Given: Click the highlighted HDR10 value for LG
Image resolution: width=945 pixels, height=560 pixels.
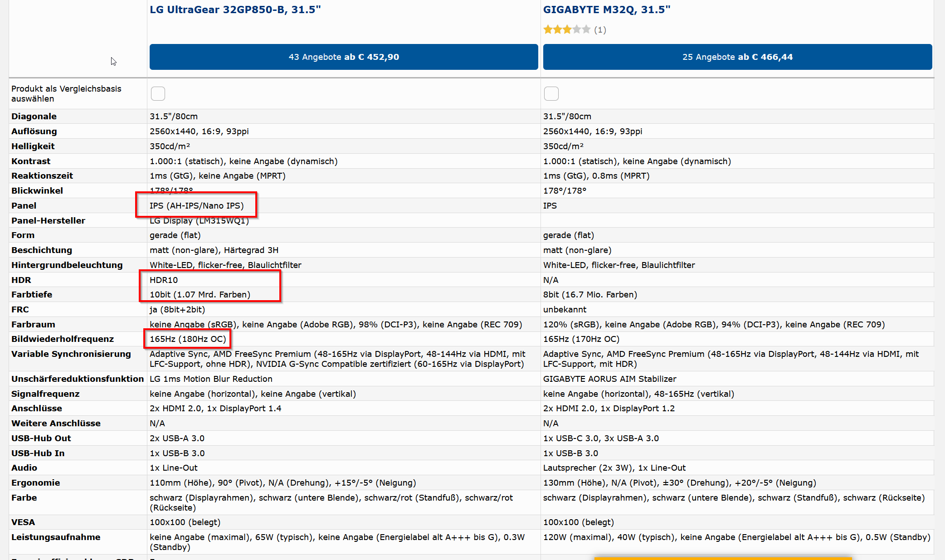Looking at the screenshot, I should point(164,280).
